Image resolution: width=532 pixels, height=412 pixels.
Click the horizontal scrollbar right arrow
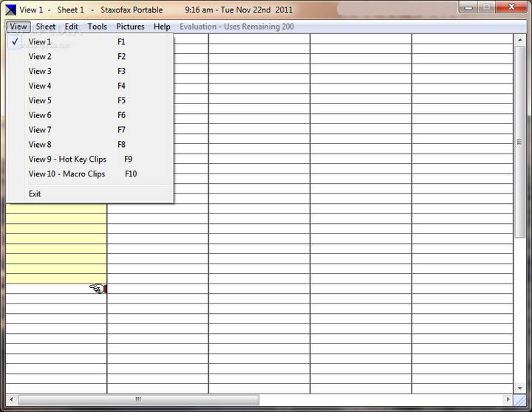click(x=508, y=399)
